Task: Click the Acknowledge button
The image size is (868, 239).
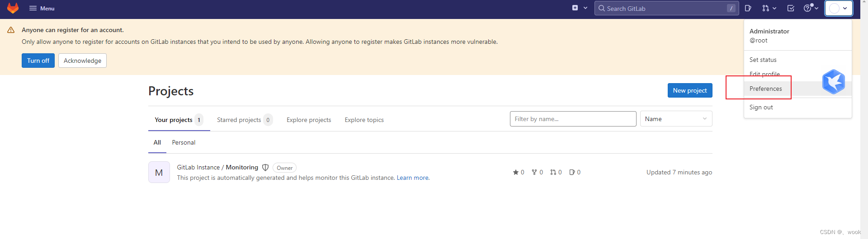Action: [x=82, y=61]
